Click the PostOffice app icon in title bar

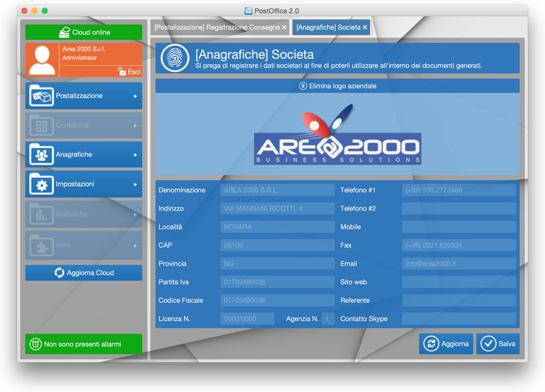click(x=248, y=11)
